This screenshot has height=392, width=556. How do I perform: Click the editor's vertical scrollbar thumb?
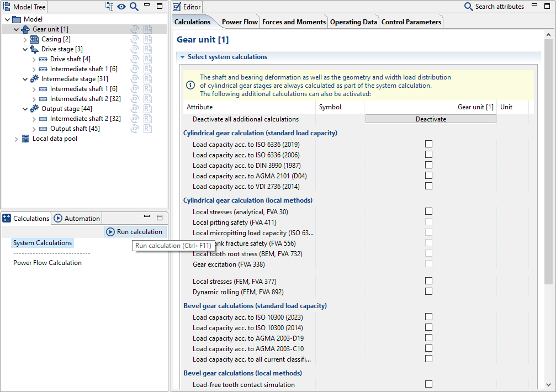pyautogui.click(x=548, y=160)
